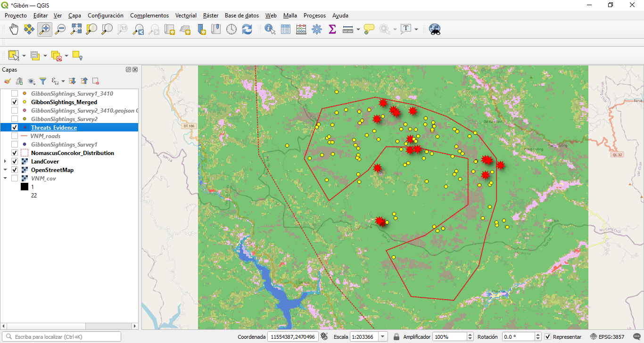Click the Zoom Out magnifier tool
The height and width of the screenshot is (343, 644).
[60, 29]
